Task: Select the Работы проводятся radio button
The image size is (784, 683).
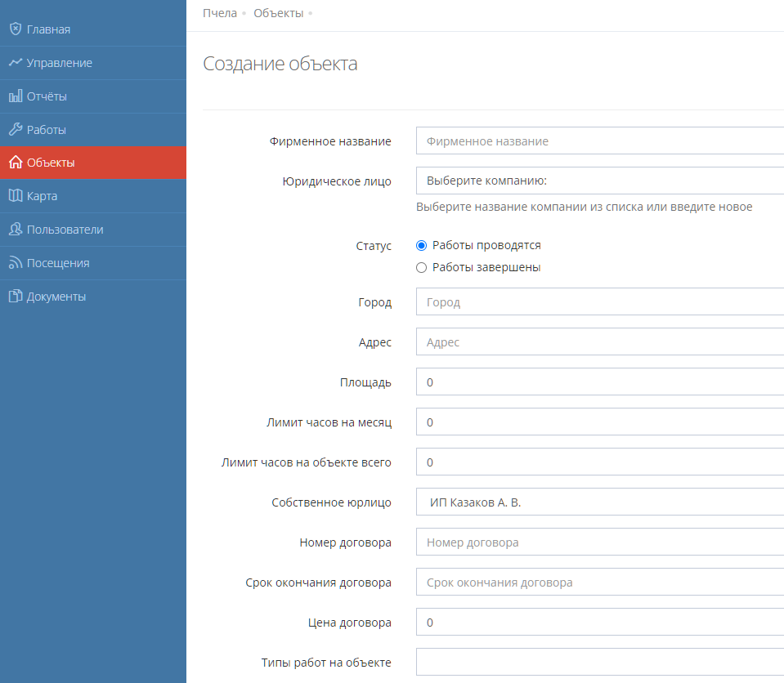Action: [422, 245]
